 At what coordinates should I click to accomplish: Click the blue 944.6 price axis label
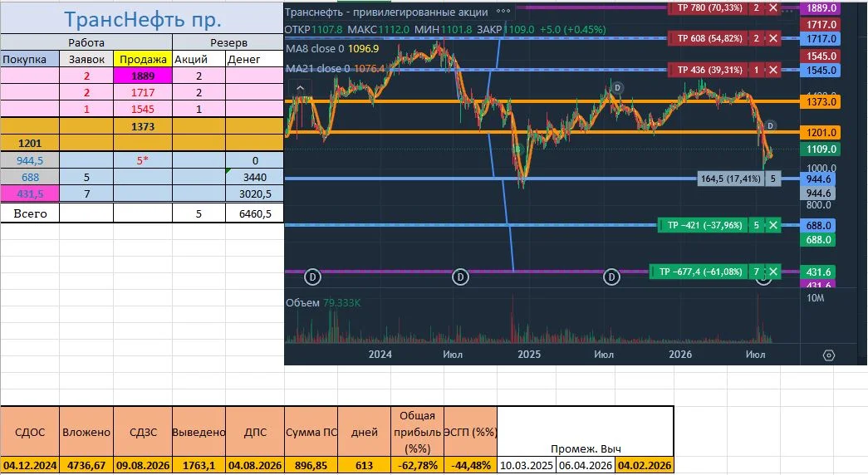tap(818, 179)
